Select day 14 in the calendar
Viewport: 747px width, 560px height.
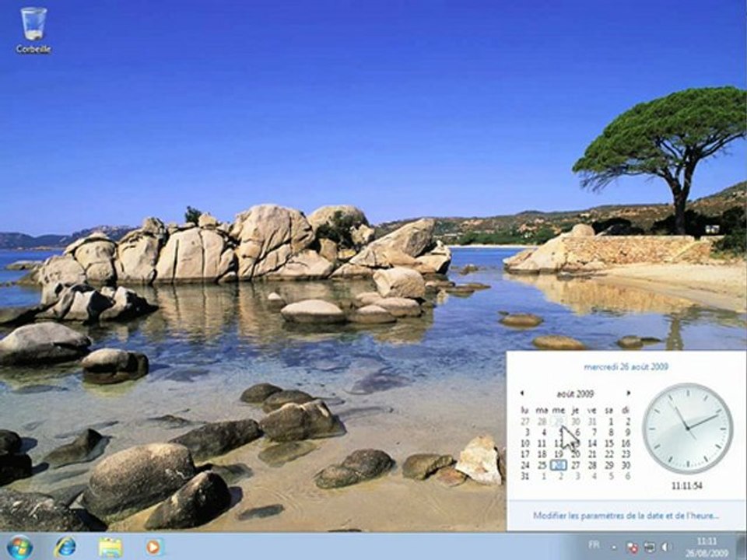point(592,443)
